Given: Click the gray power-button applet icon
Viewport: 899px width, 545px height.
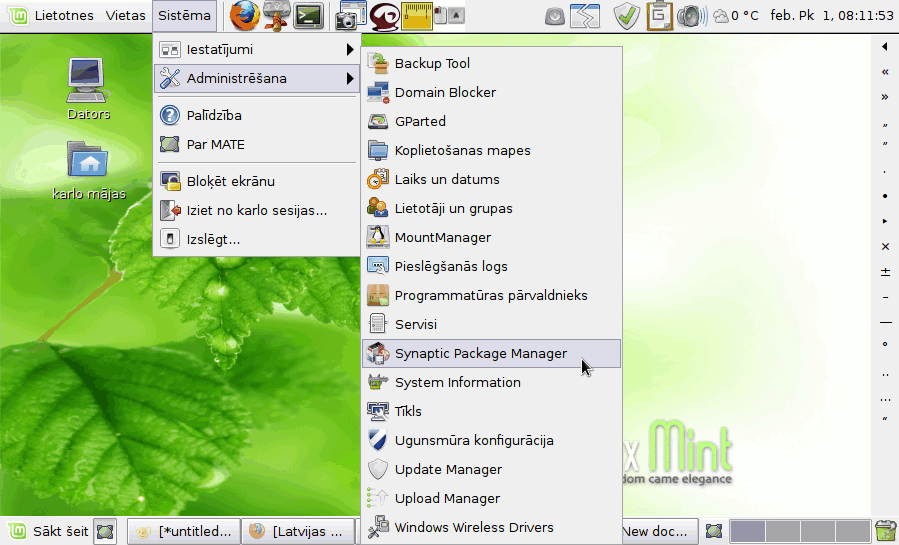Looking at the screenshot, I should coord(554,17).
